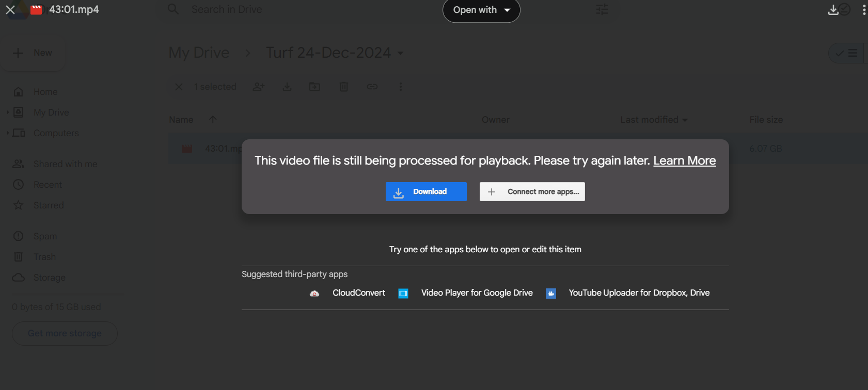Close the 43:01.mp4 preview overlay
Screen dimensions: 868x390
[10, 10]
